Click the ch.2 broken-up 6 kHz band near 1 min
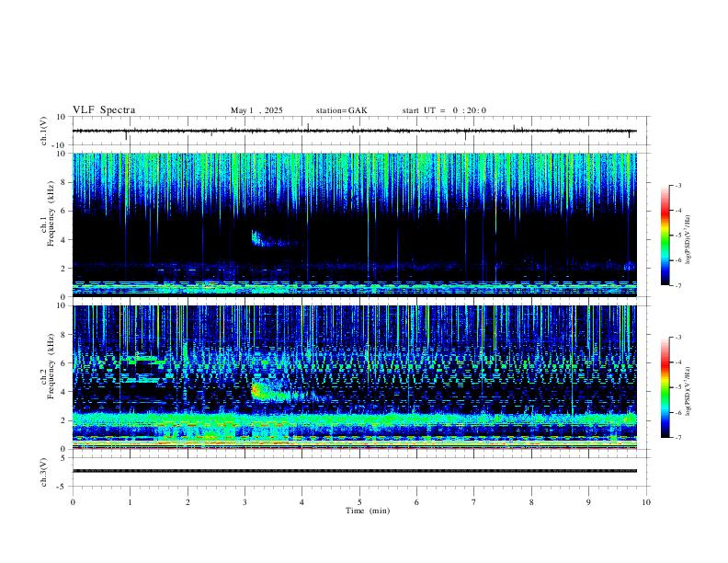Screen dimensions: 728x563 (x=144, y=359)
